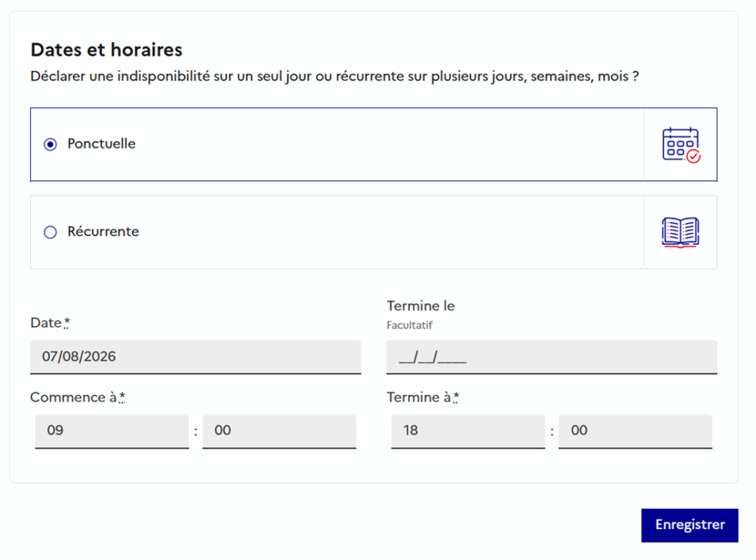Click the Récurrente label text
This screenshot has height=560, width=756.
click(x=103, y=232)
